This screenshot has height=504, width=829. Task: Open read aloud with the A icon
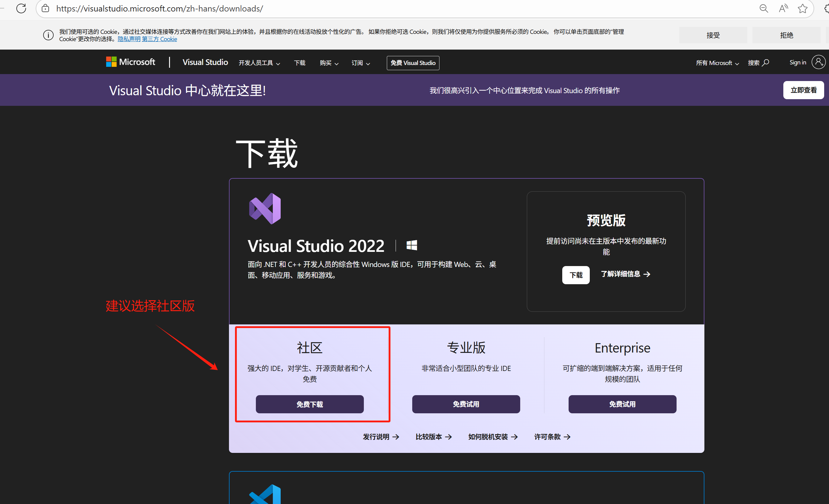click(783, 8)
